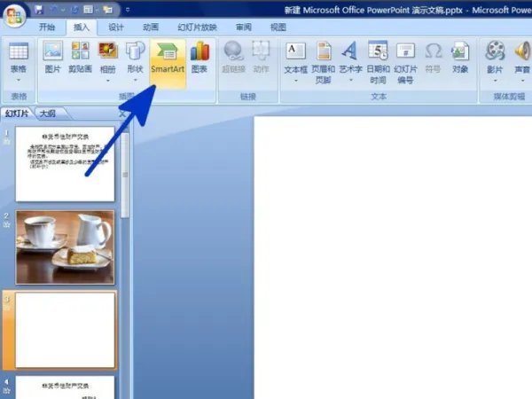Open the 影片 movie dropdown

click(x=495, y=79)
